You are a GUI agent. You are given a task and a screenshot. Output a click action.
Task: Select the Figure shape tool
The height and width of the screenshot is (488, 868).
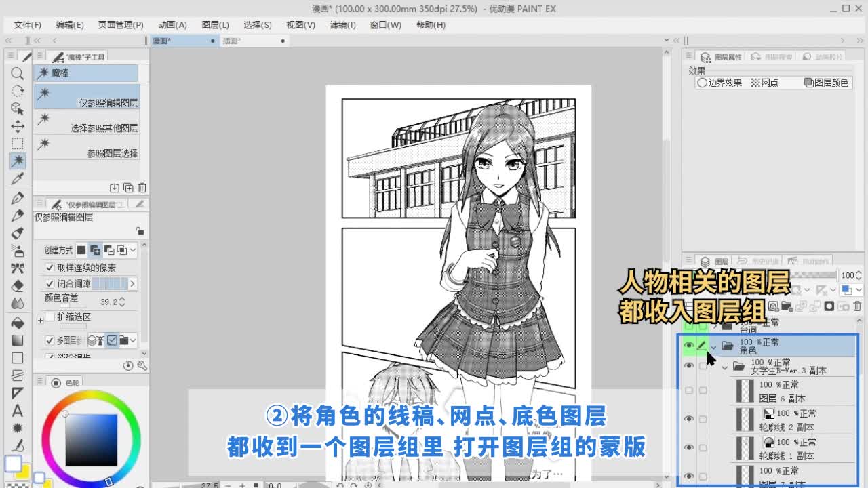(18, 358)
